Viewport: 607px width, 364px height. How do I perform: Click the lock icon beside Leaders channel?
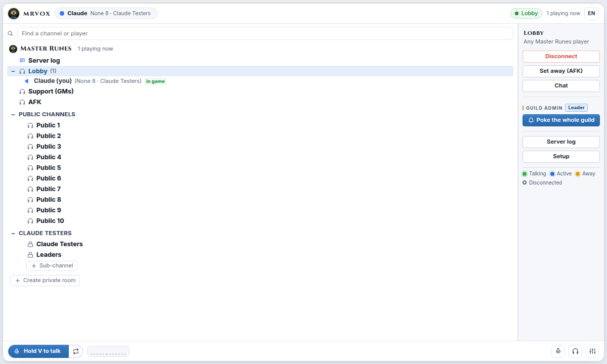[x=30, y=255]
